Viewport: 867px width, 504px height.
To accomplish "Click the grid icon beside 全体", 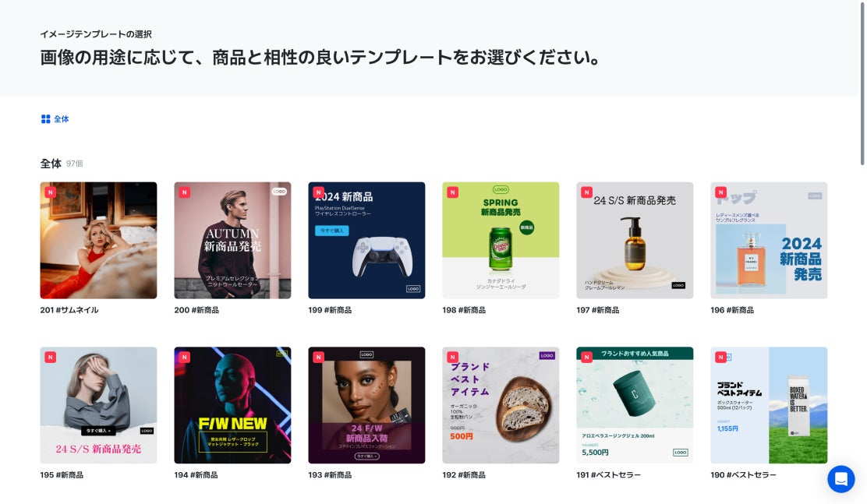I will (45, 119).
